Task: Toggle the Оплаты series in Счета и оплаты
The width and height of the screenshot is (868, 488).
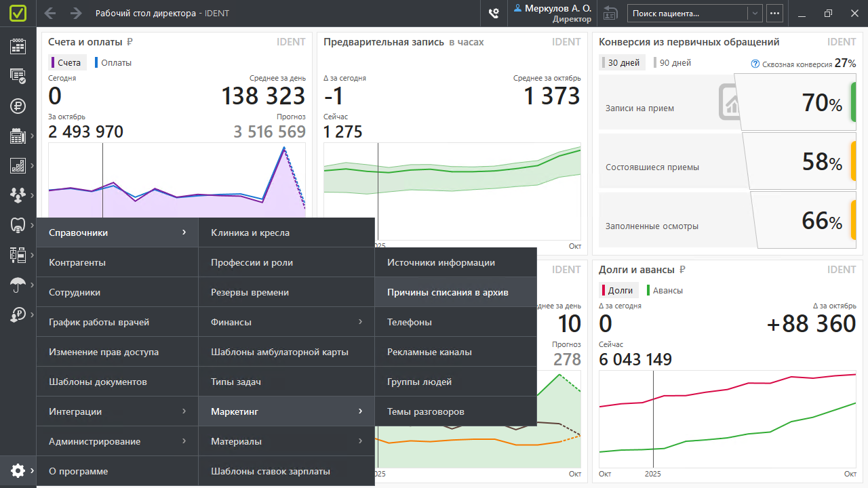Action: (113, 62)
